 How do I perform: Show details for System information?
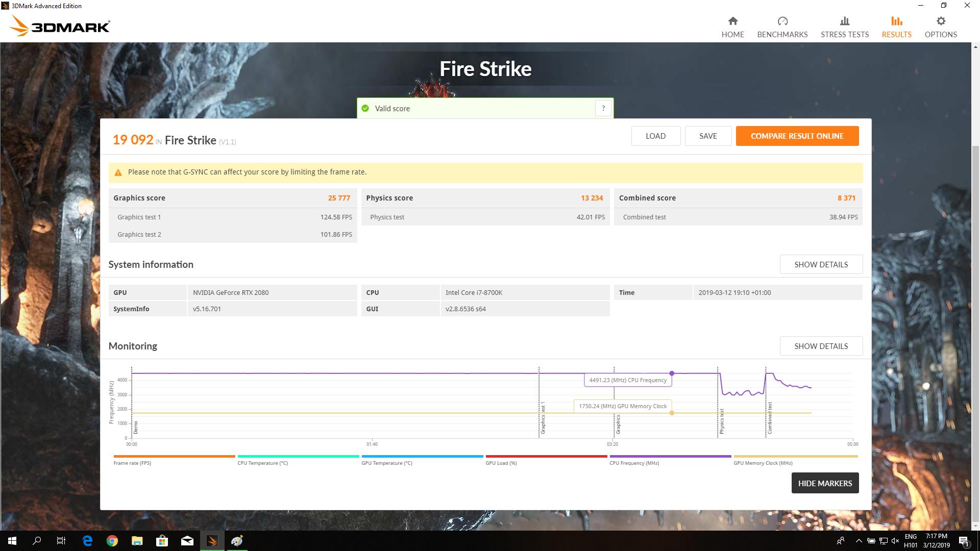pyautogui.click(x=821, y=264)
